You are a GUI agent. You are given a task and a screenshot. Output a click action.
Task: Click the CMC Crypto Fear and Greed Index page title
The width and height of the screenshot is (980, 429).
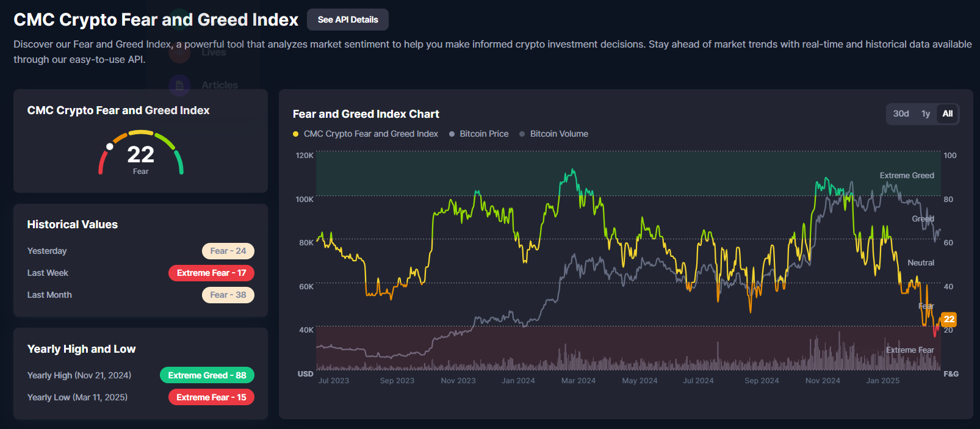click(x=156, y=20)
